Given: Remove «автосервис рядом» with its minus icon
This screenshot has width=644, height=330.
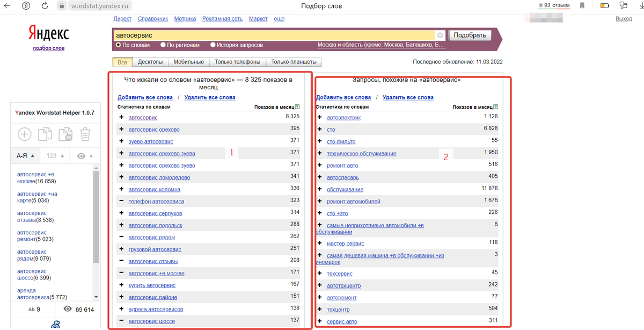Looking at the screenshot, I should [x=121, y=237].
